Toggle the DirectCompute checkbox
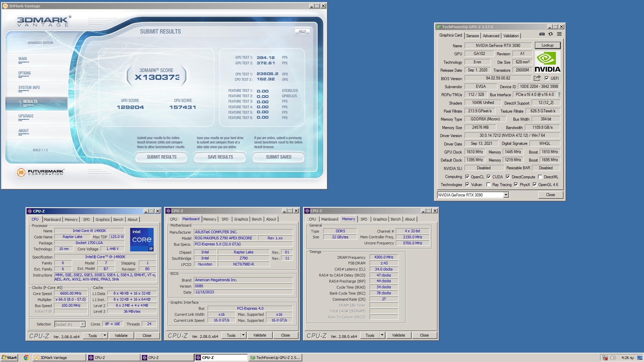 (x=508, y=177)
